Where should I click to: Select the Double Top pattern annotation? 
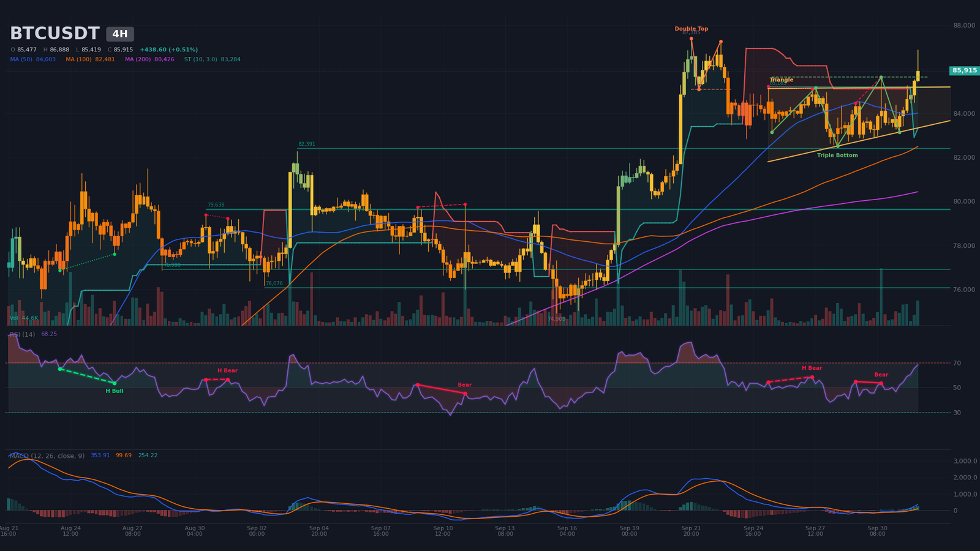692,29
